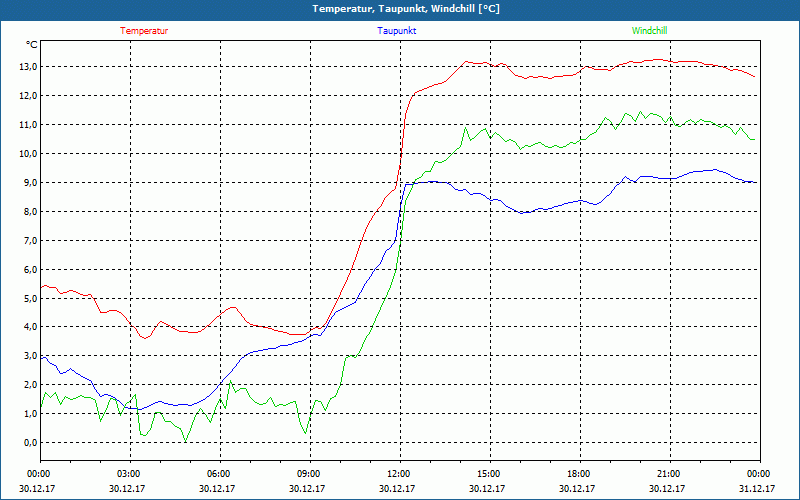Click the 06:00 time axis label
800x500 pixels.
218,474
